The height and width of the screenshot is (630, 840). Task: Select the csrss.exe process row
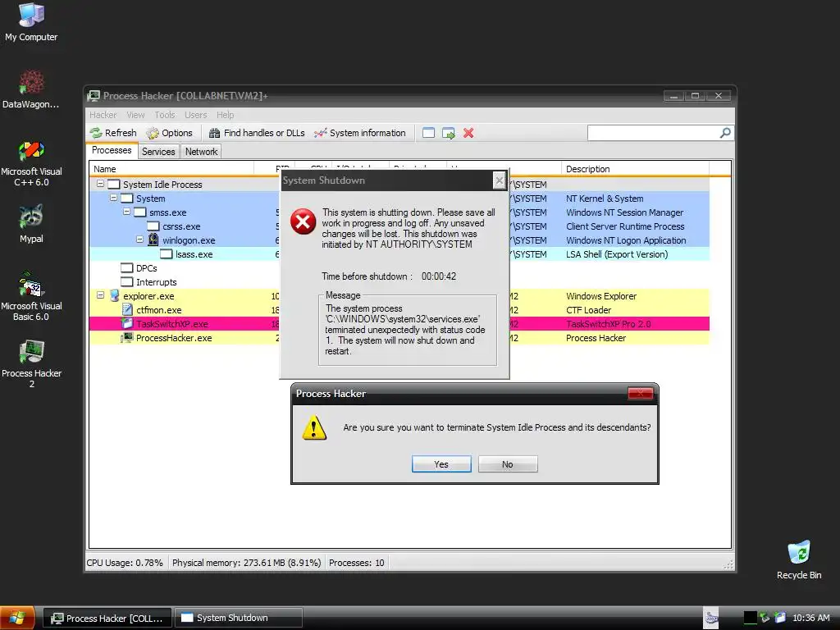[x=399, y=226]
